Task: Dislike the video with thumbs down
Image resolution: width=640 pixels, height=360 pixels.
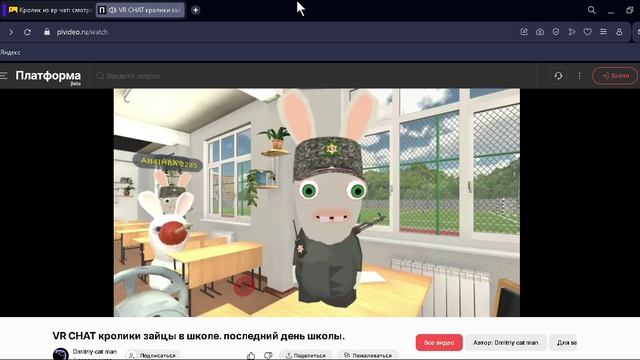Action: coord(268,356)
